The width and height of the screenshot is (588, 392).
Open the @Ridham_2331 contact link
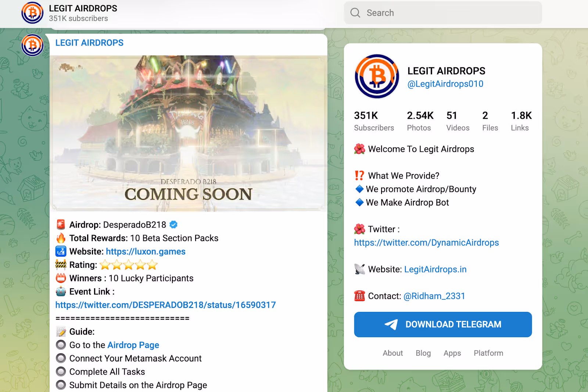pos(434,296)
